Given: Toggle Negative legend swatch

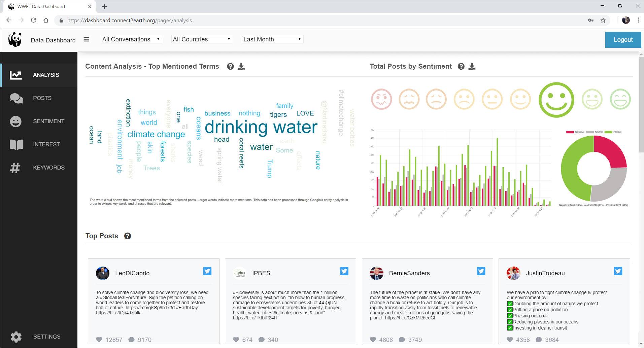Looking at the screenshot, I should coord(570,132).
